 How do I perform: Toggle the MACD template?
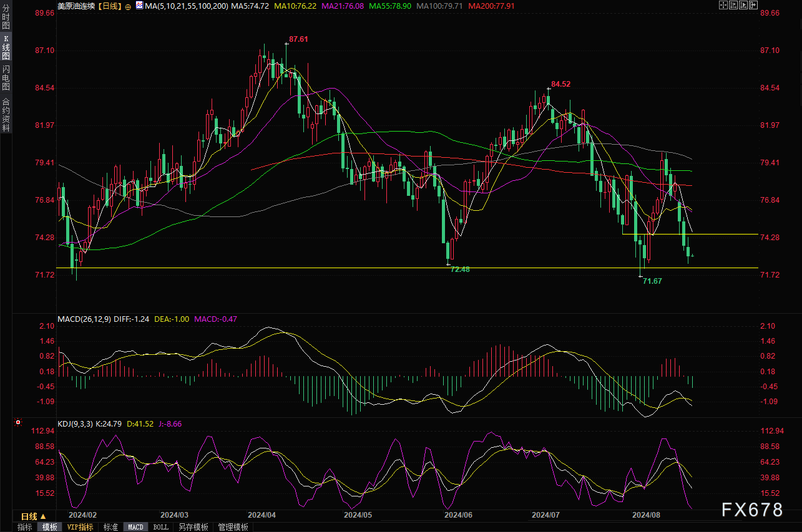tap(135, 527)
